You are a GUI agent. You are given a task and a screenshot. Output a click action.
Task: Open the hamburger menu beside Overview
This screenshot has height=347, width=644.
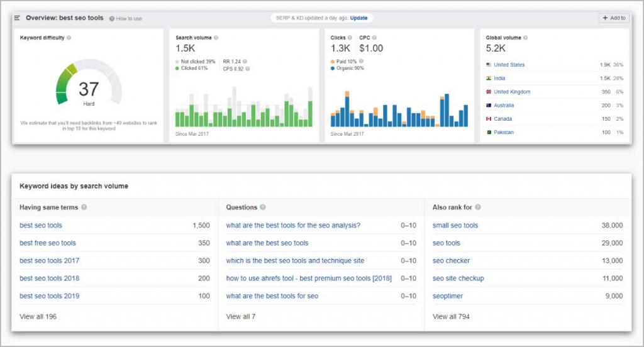17,18
